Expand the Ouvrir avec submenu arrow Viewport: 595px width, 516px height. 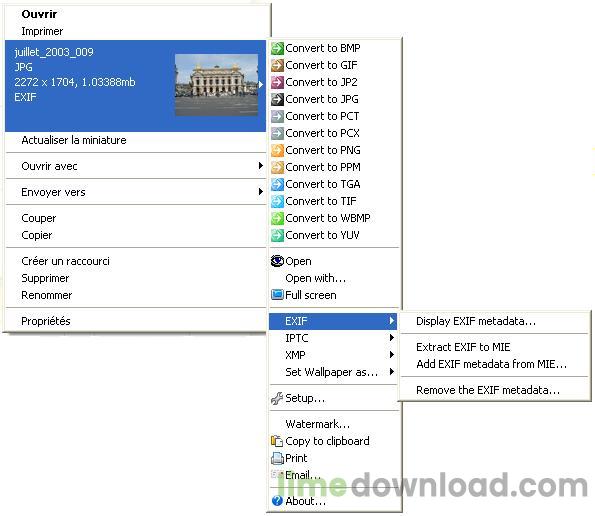(x=260, y=165)
